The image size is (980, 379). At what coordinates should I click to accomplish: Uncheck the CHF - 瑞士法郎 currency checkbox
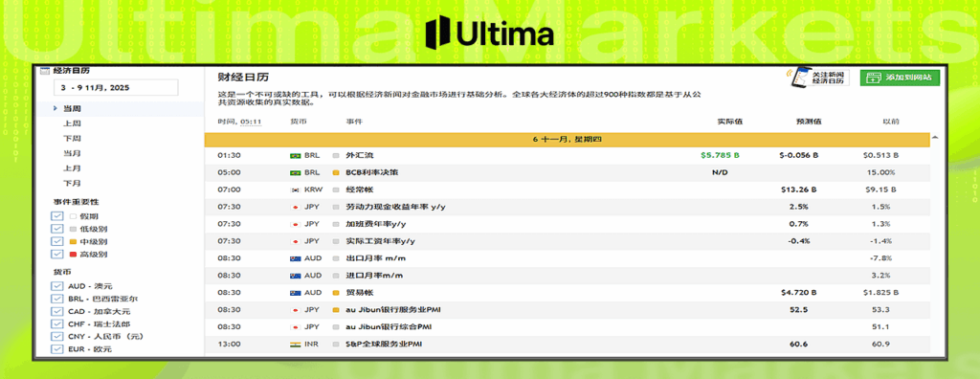click(57, 324)
